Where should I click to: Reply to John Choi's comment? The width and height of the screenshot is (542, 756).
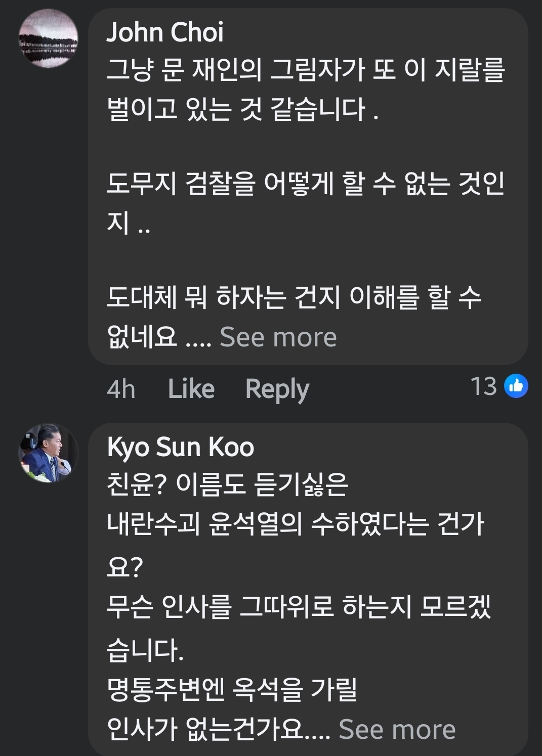pyautogui.click(x=276, y=388)
